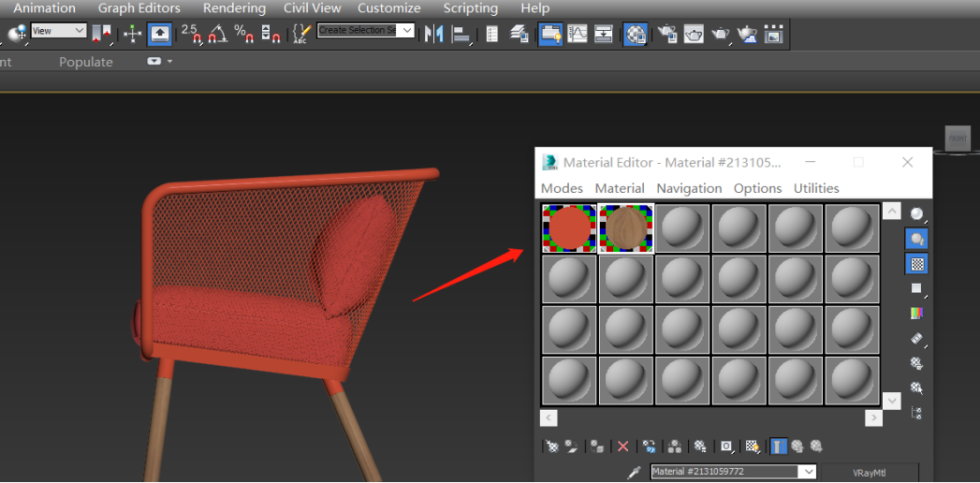
Task: Click the Select and Move tool
Action: pyautogui.click(x=133, y=34)
